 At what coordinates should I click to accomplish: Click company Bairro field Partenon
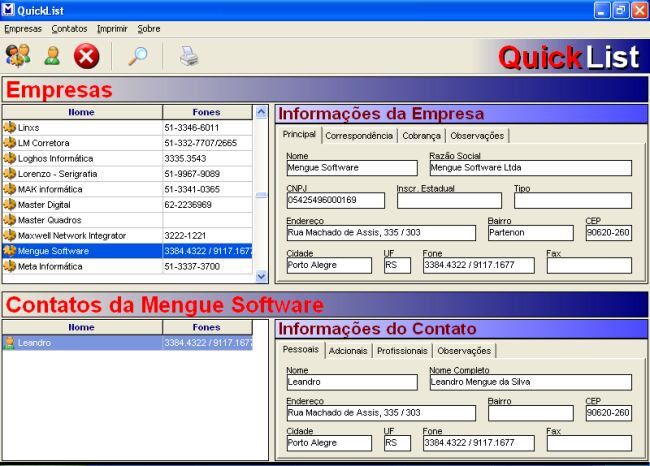(531, 233)
